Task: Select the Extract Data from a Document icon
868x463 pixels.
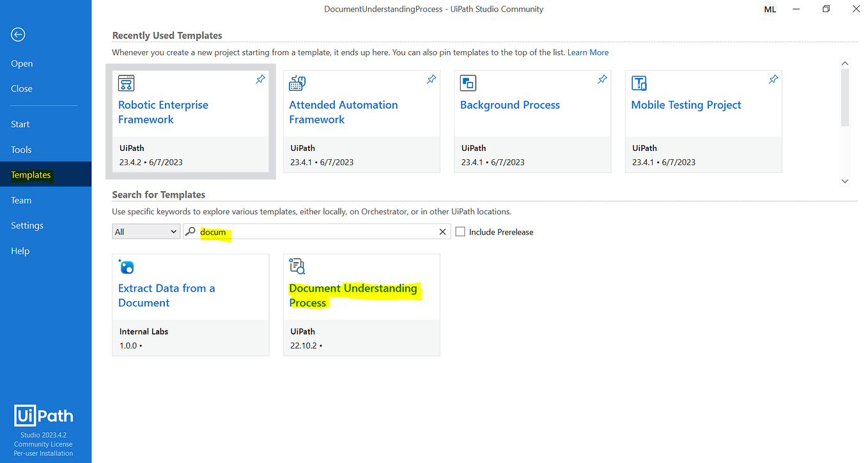Action: point(126,267)
